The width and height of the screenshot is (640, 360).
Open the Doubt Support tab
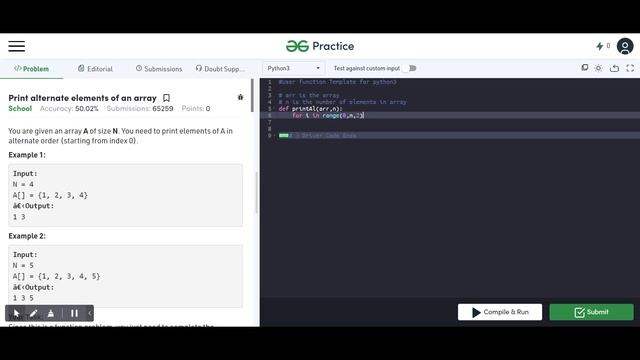pyautogui.click(x=220, y=69)
